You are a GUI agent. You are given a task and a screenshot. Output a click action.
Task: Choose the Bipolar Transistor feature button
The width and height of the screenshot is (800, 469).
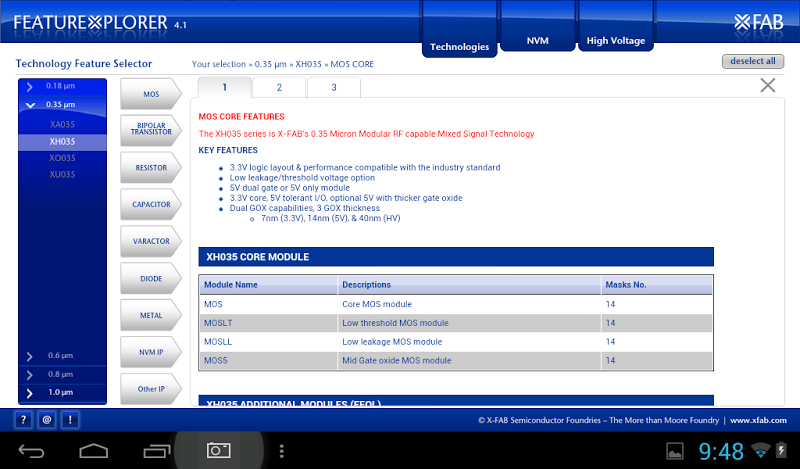coord(151,130)
